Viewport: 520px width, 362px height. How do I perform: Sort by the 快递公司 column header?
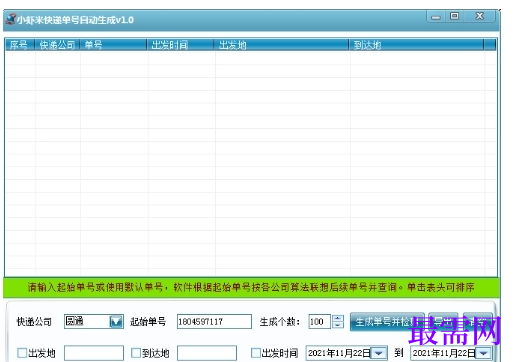[x=57, y=45]
